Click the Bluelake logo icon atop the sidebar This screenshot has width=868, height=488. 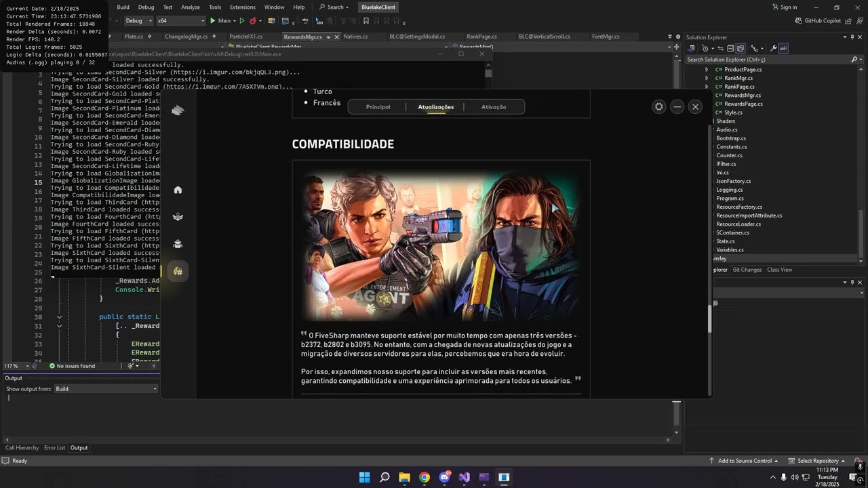(x=178, y=110)
